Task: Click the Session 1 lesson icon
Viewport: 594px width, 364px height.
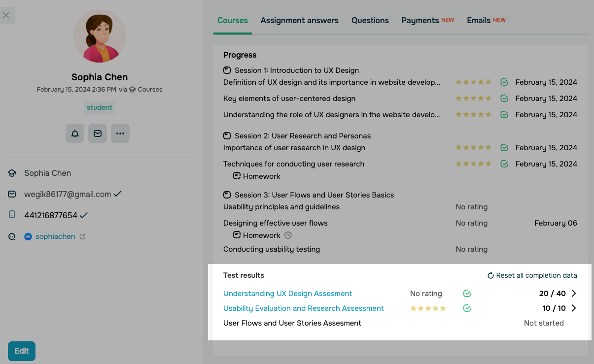Action: 227,70
